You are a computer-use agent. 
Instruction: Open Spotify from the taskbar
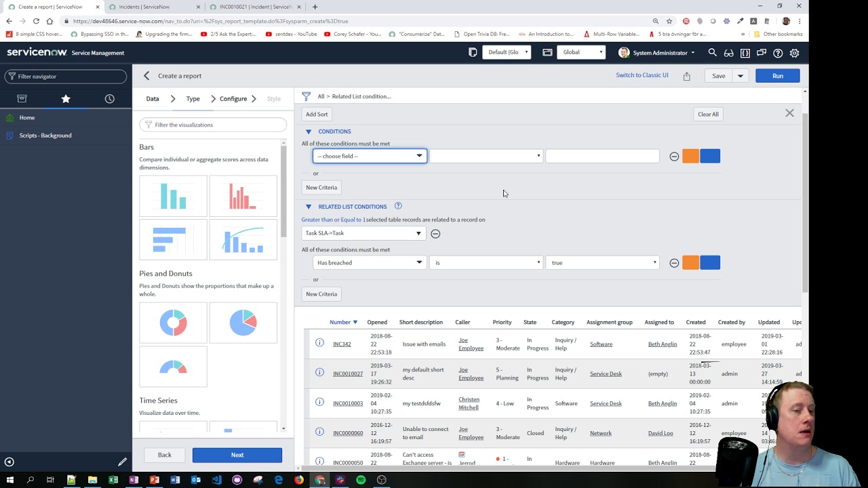point(361,480)
